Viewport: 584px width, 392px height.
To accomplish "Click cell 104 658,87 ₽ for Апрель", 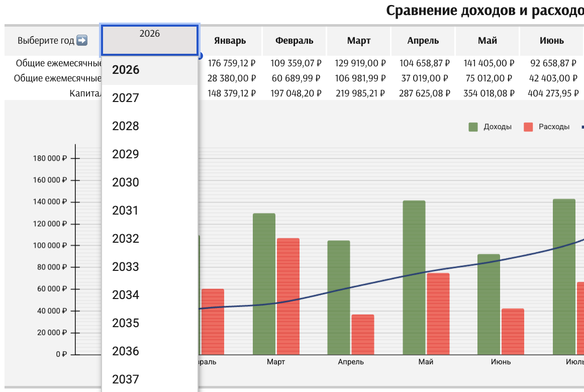I will point(425,63).
